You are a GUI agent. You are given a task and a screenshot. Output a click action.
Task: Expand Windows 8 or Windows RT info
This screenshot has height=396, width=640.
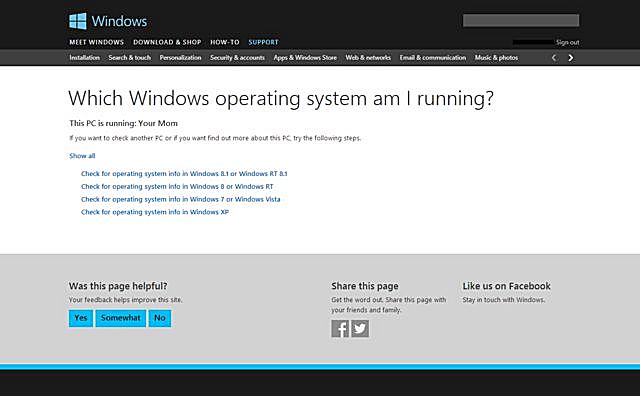click(x=177, y=186)
